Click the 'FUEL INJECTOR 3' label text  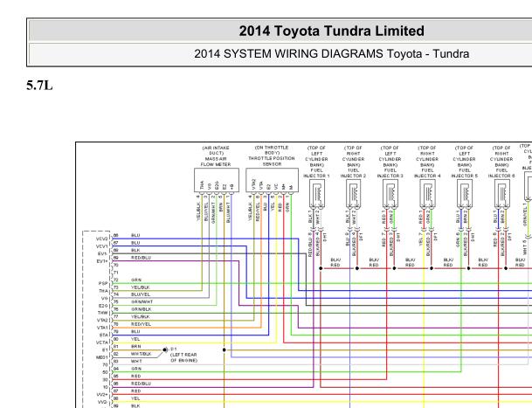click(390, 173)
